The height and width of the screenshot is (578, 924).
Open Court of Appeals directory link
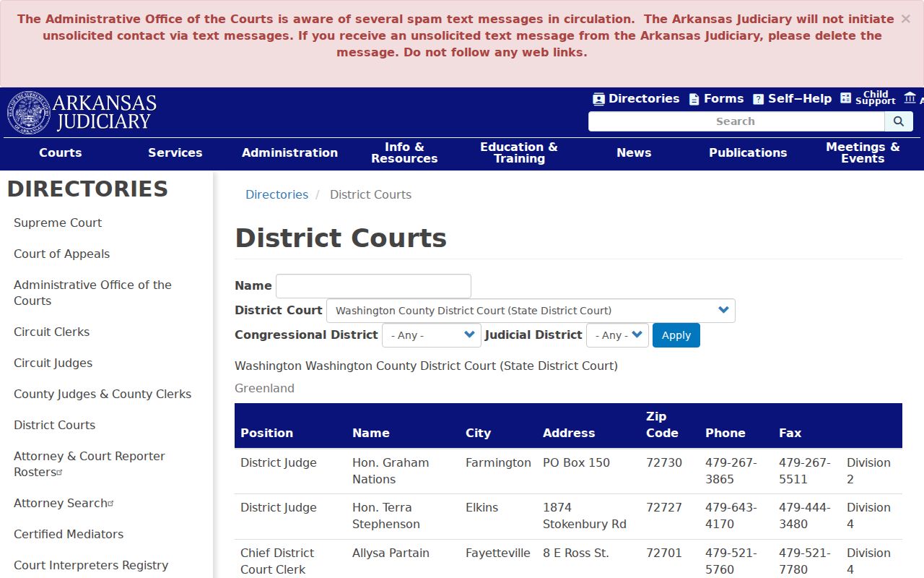click(x=62, y=254)
